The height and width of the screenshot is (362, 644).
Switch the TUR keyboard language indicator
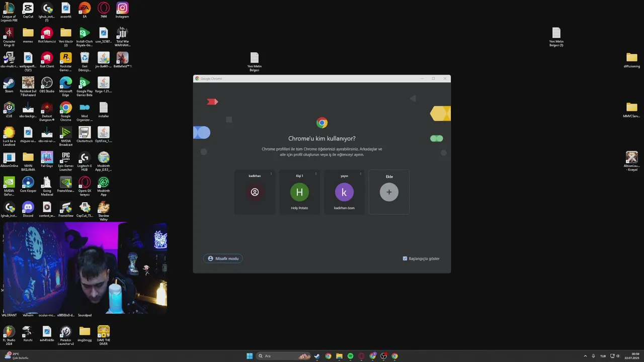click(603, 356)
